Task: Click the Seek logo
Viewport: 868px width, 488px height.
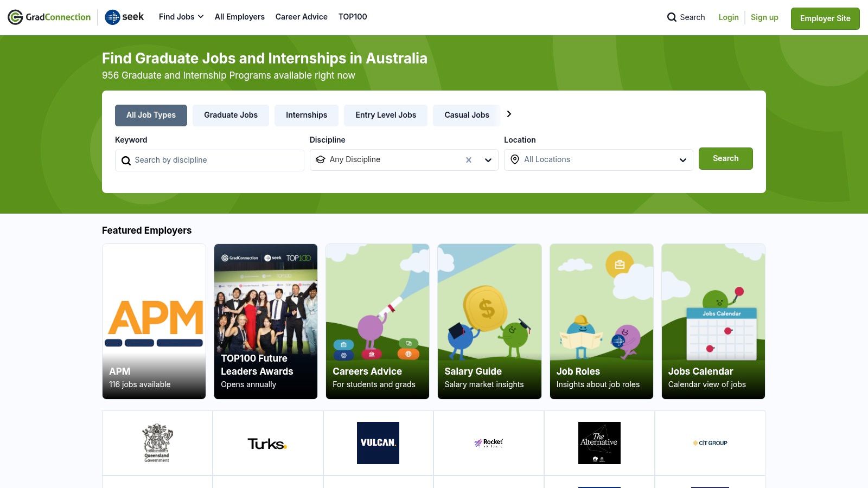Action: (x=124, y=17)
